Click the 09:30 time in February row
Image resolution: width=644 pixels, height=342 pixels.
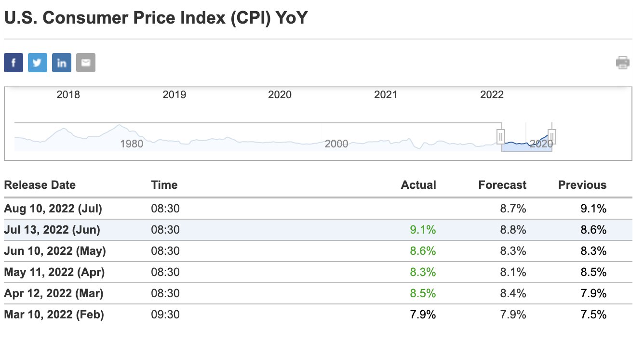pos(165,315)
